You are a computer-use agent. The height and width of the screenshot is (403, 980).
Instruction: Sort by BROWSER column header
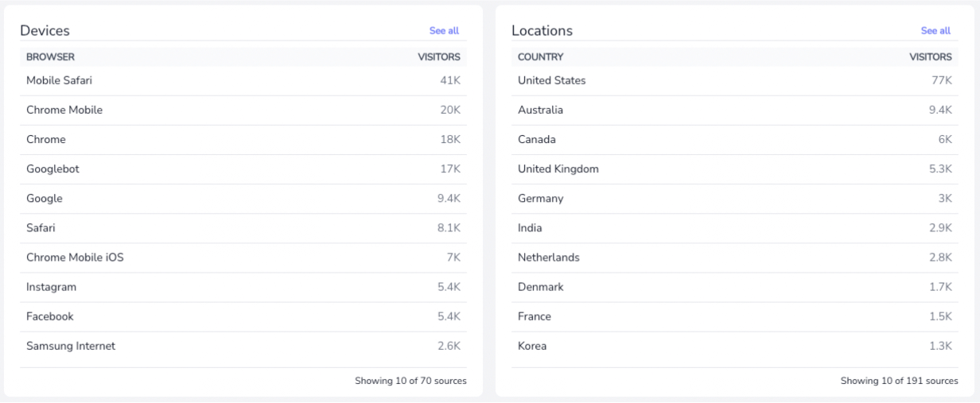pos(50,57)
